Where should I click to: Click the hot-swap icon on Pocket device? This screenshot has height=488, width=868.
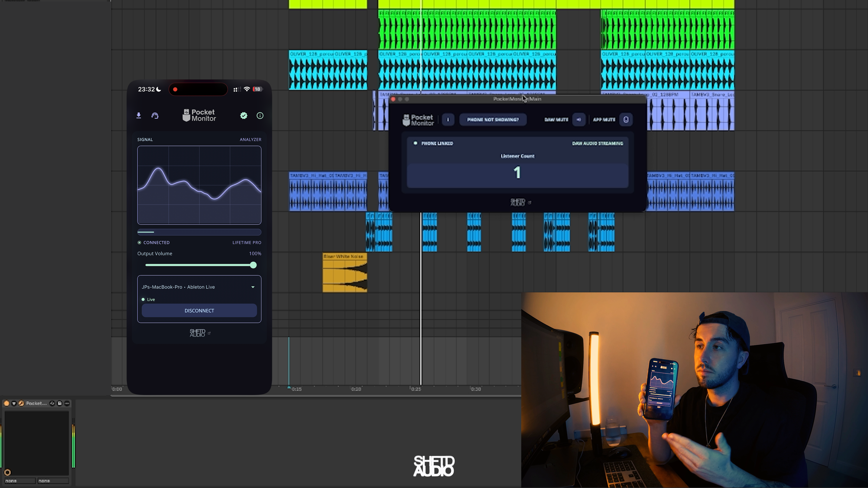[x=52, y=403]
